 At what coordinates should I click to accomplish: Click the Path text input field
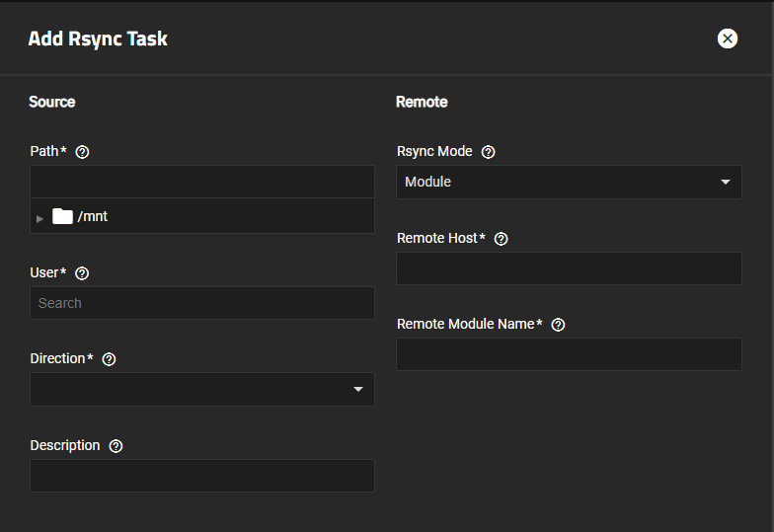[201, 182]
